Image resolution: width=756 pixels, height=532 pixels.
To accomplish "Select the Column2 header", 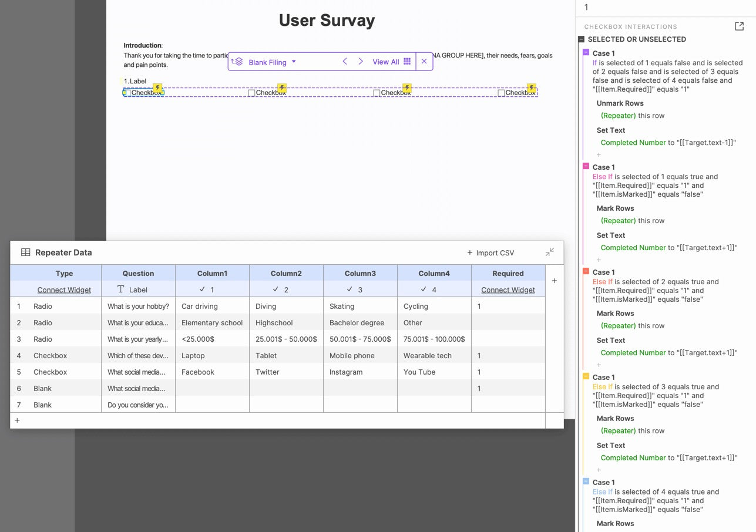I will (x=286, y=273).
